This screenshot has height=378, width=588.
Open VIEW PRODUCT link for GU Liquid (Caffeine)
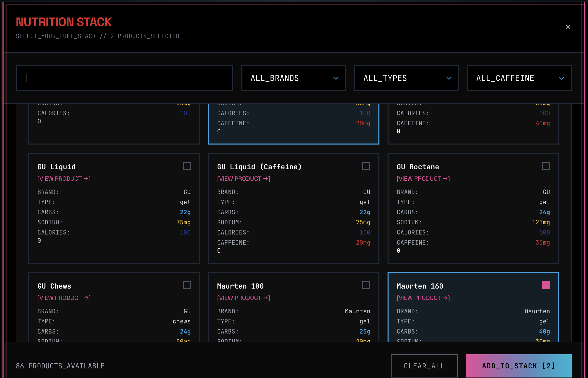(x=244, y=179)
